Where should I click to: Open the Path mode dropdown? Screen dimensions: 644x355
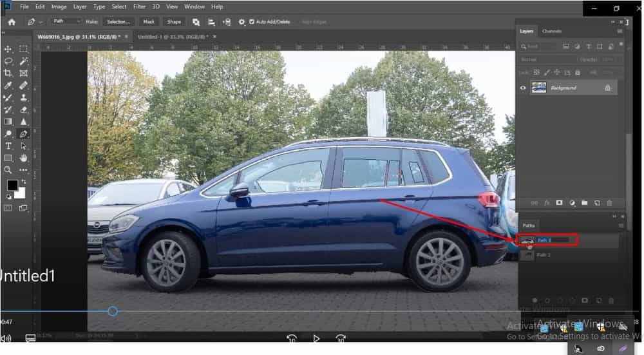click(66, 21)
